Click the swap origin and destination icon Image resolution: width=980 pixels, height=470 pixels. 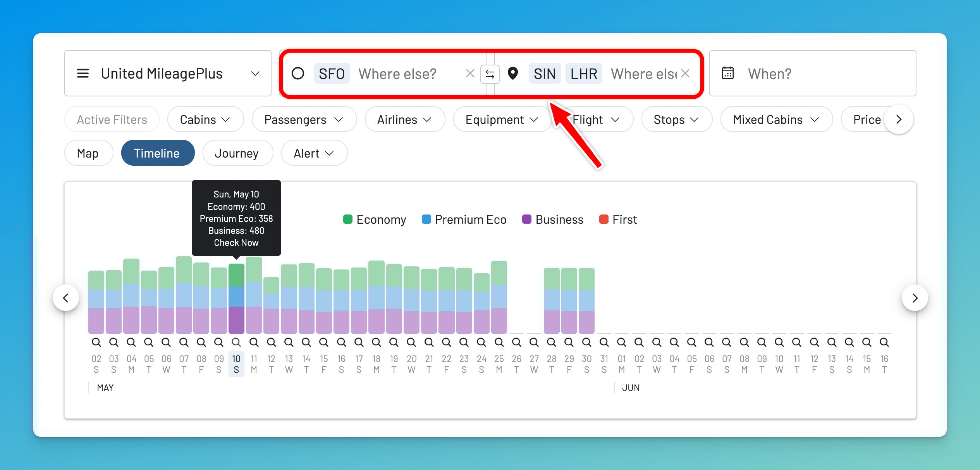point(490,74)
